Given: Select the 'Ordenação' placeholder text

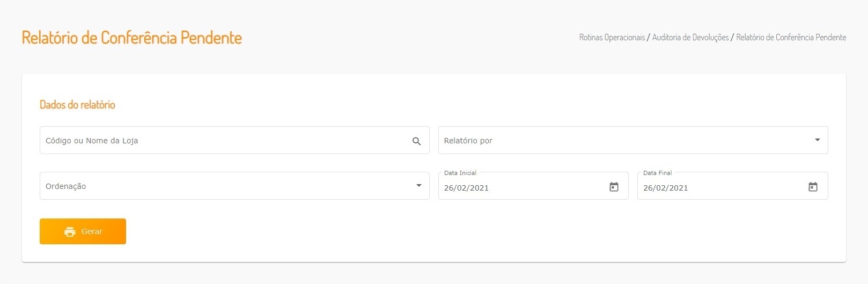Looking at the screenshot, I should click(x=65, y=186).
